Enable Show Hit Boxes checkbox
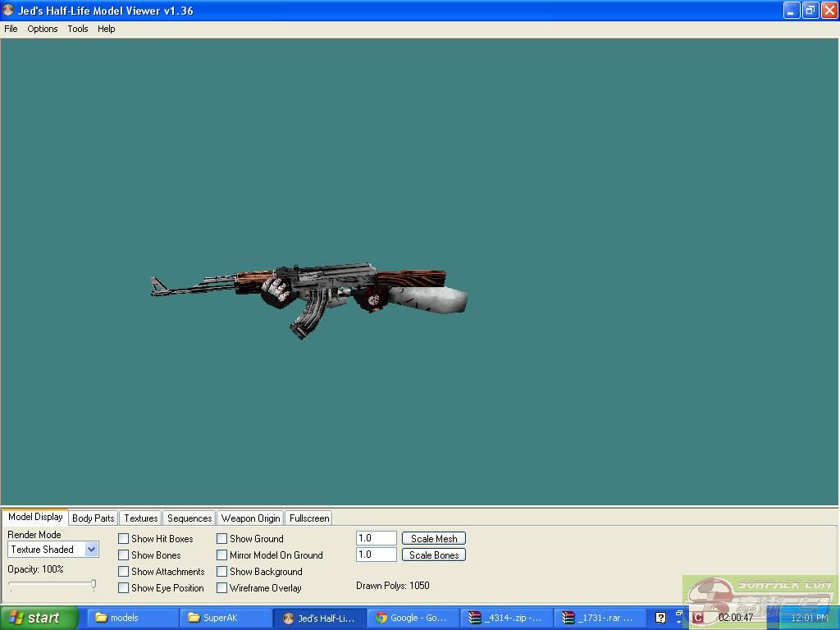 click(123, 538)
